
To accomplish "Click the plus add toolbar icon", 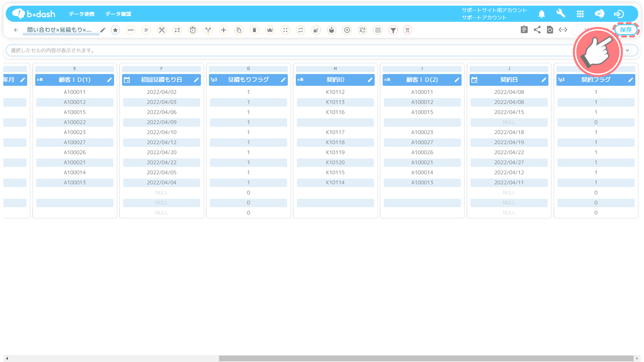I will 224,30.
